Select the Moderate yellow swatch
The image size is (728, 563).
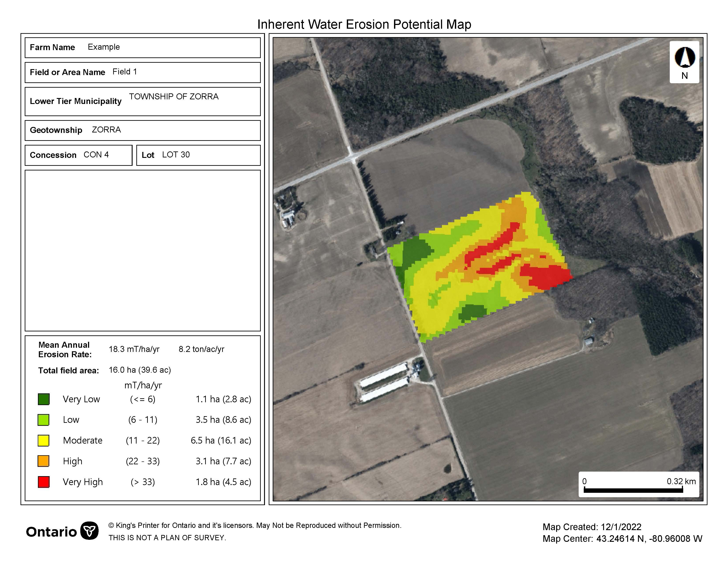pos(44,441)
